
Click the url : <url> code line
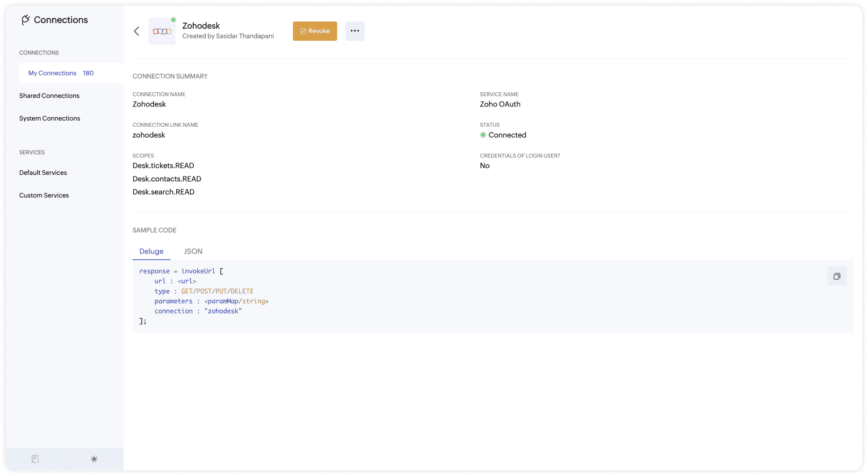pyautogui.click(x=176, y=281)
